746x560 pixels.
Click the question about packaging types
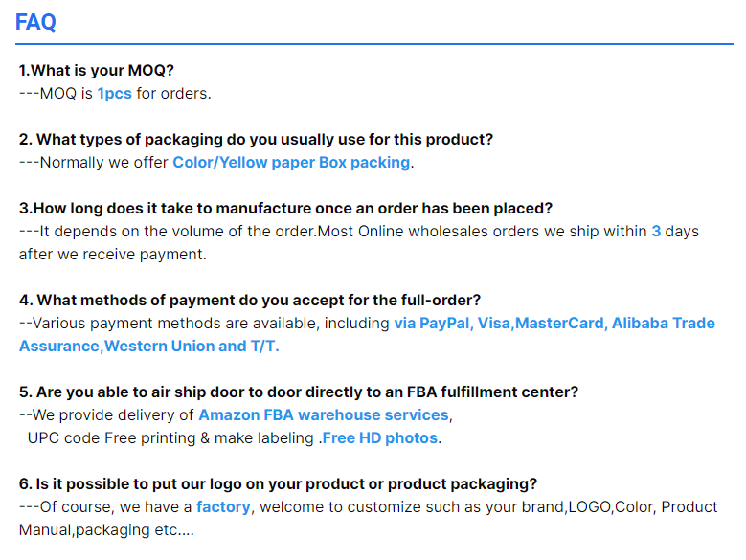(x=256, y=139)
